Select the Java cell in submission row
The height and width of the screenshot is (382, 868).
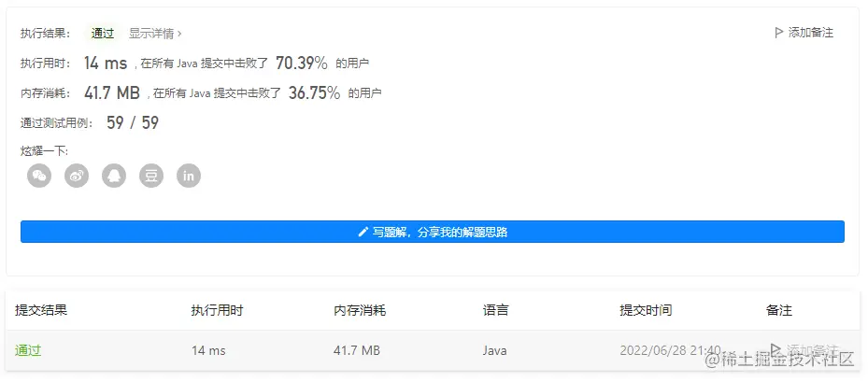[494, 350]
